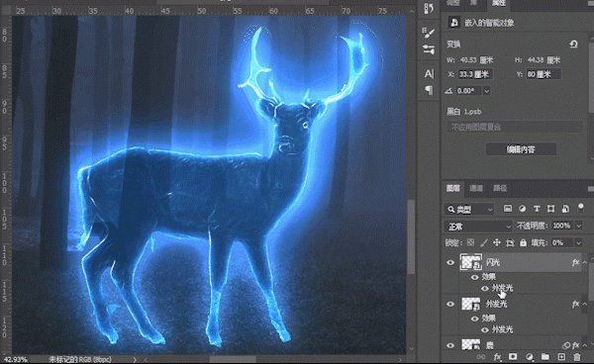Hide the 闪光 layer with its eye icon

[x=450, y=262]
